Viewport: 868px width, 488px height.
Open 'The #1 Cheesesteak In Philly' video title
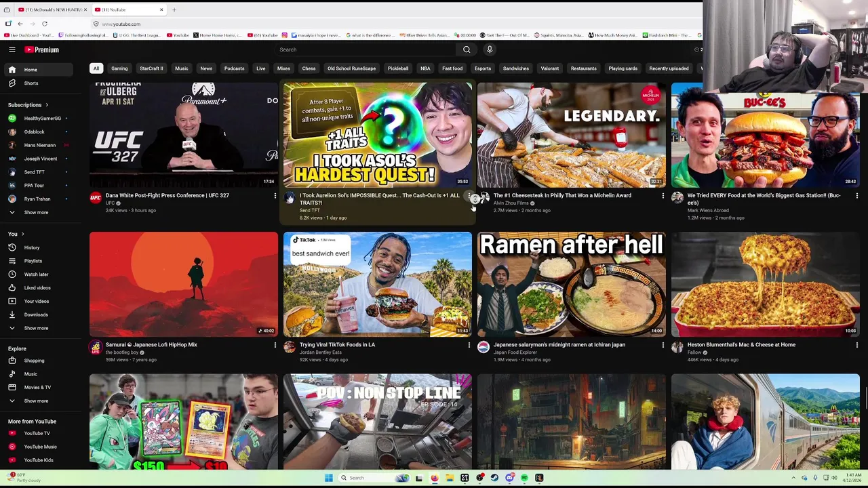(562, 195)
